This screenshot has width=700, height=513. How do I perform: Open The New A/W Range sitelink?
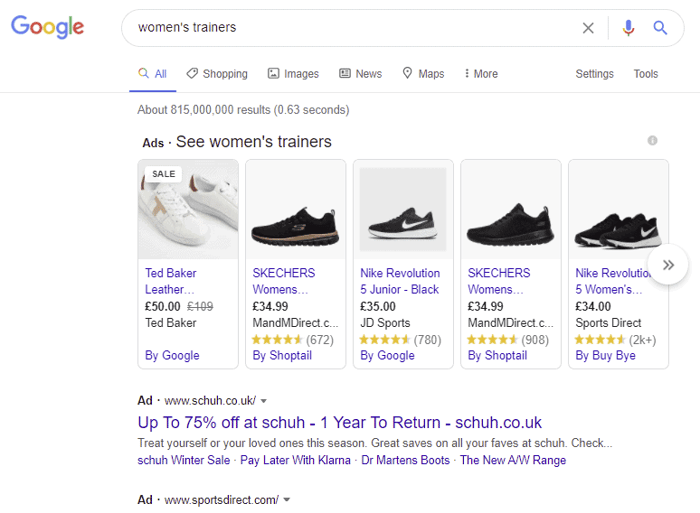513,460
